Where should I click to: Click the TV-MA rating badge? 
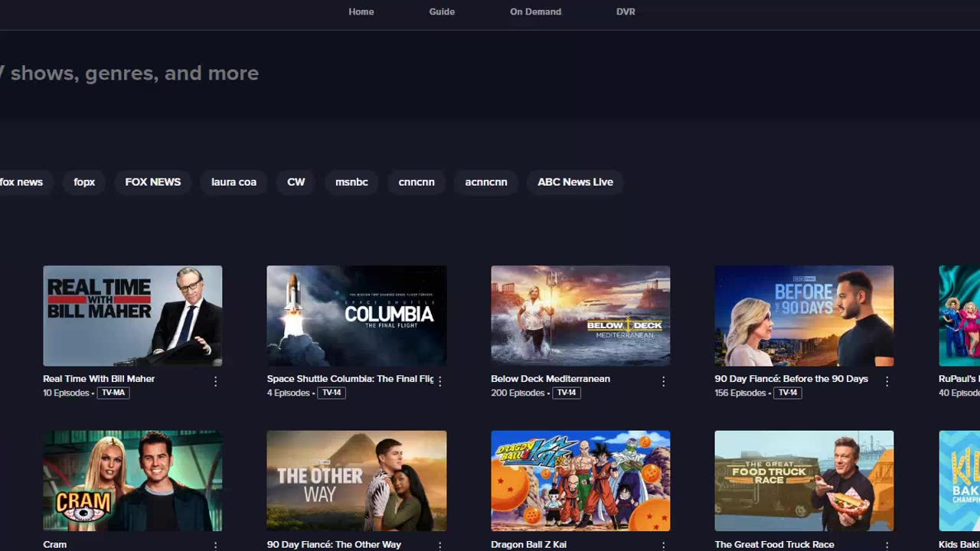click(113, 393)
